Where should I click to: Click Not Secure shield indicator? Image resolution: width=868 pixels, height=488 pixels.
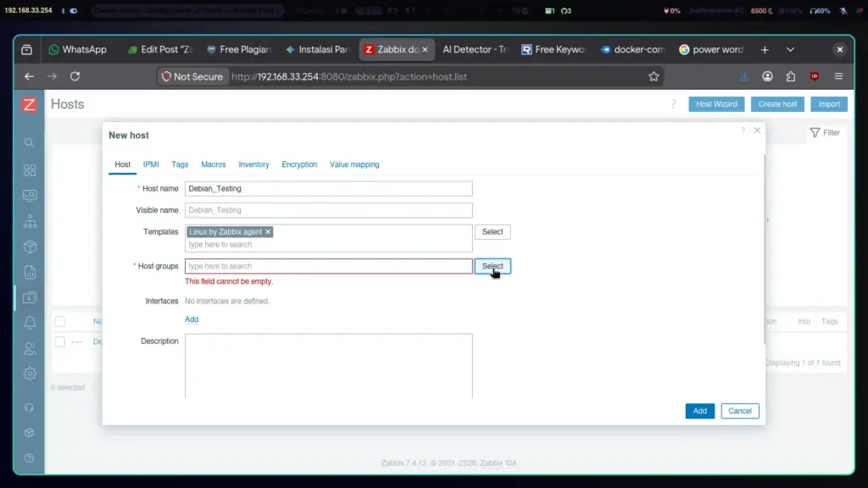(x=192, y=76)
